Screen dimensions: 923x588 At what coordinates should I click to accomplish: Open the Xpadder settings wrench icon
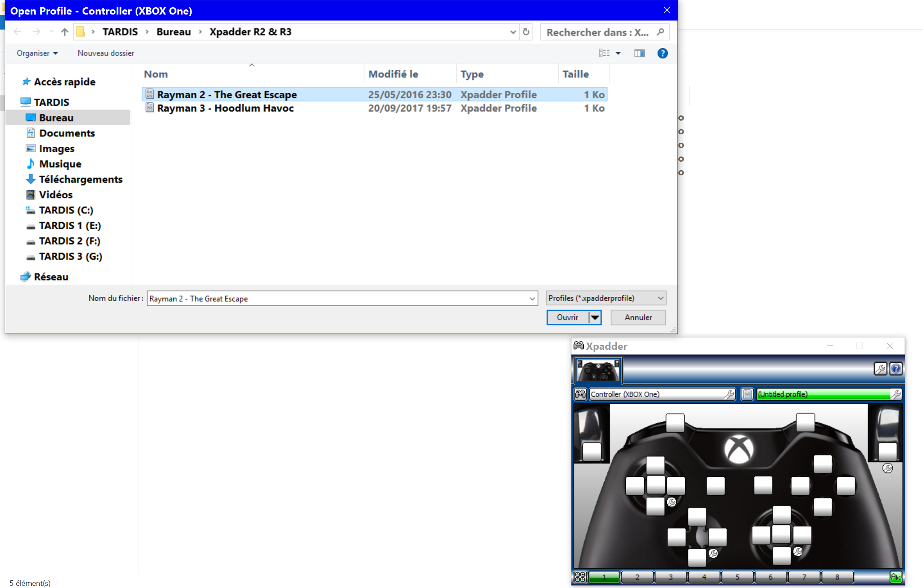pyautogui.click(x=880, y=369)
